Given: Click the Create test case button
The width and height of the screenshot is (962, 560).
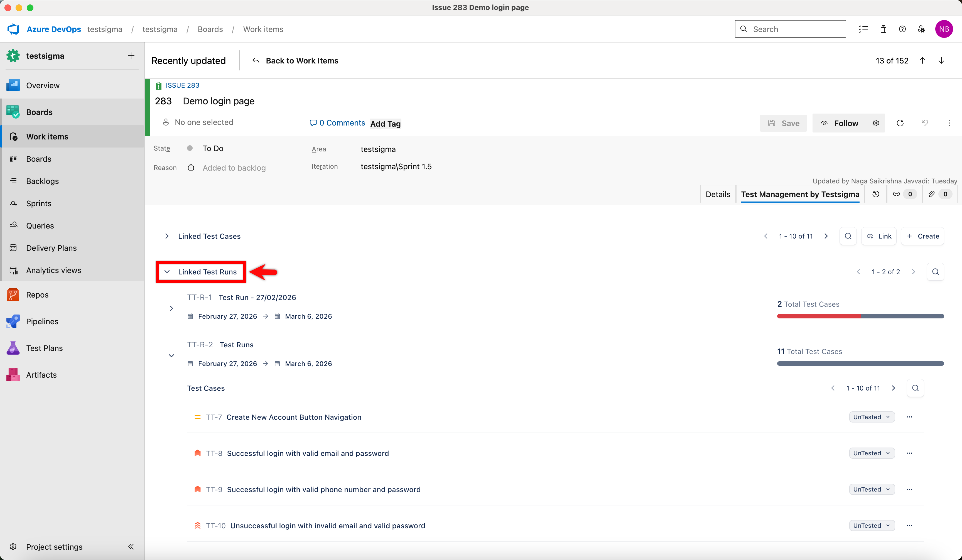Looking at the screenshot, I should coord(923,236).
